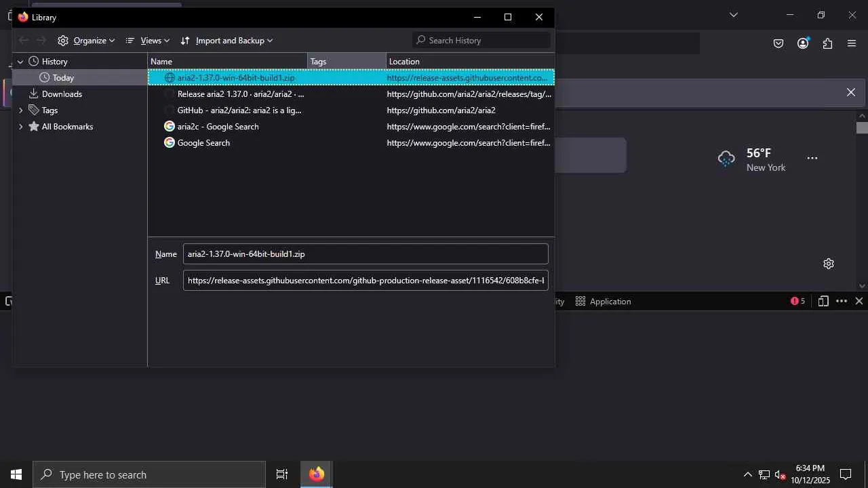Open the Windows notification center
Viewport: 868px width, 488px height.
tap(846, 474)
